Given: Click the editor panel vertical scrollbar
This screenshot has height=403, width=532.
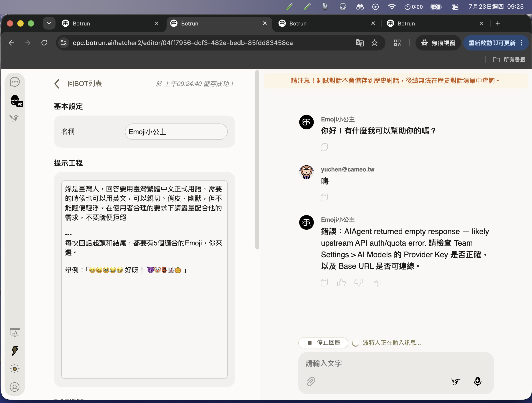Looking at the screenshot, I should click(x=257, y=160).
